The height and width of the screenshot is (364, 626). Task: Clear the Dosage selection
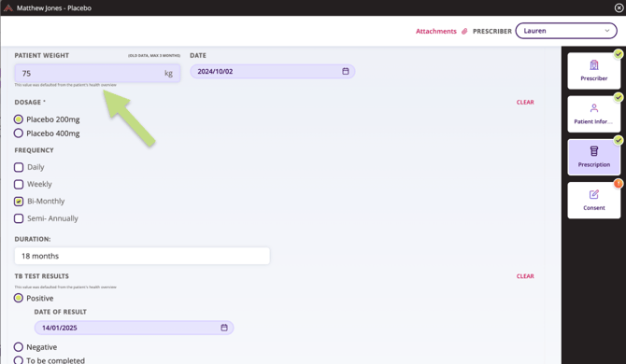click(x=525, y=102)
